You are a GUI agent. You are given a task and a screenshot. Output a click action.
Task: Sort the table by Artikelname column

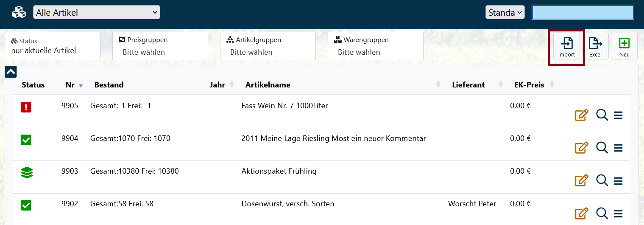pyautogui.click(x=268, y=85)
